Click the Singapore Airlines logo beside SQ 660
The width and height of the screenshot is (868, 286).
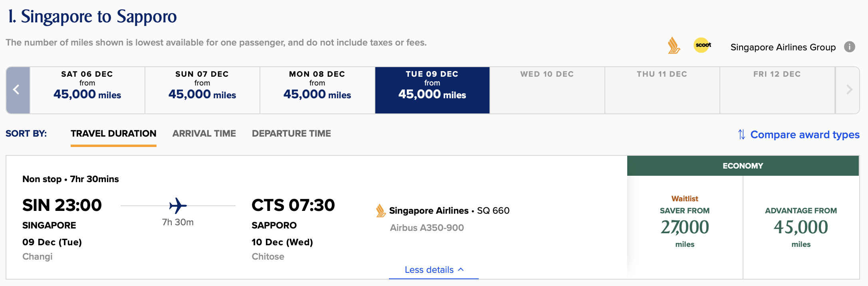[x=380, y=211]
